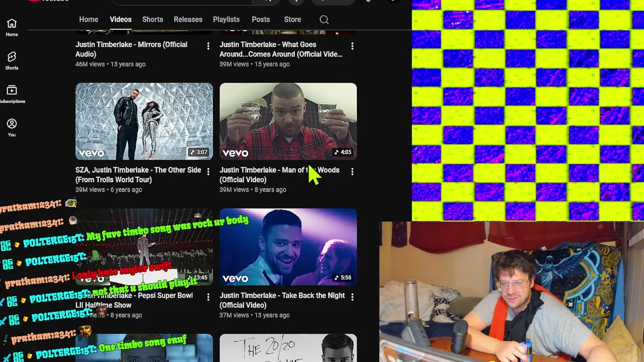Click the "39M views • 6 years ago" text
The image size is (644, 362).
tap(109, 190)
